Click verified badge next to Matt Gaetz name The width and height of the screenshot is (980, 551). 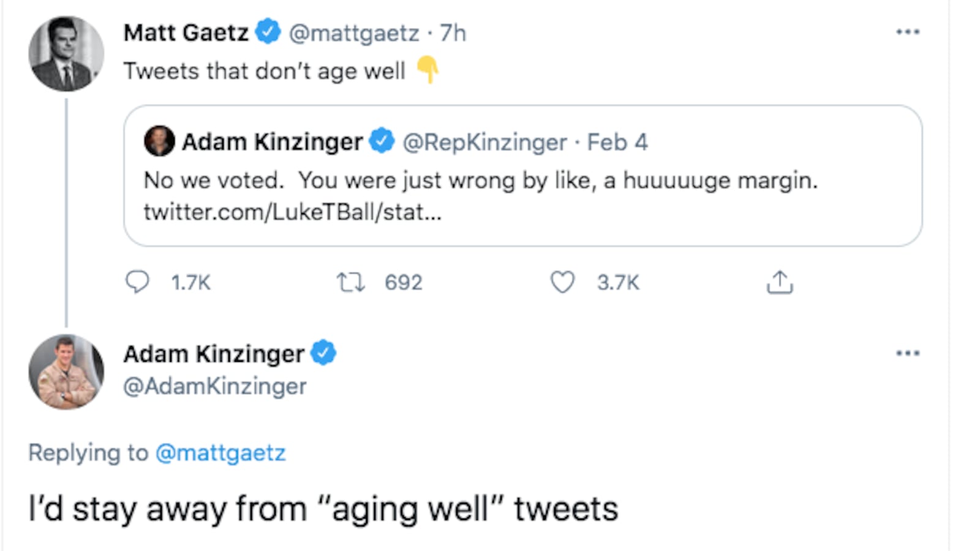[x=268, y=32]
